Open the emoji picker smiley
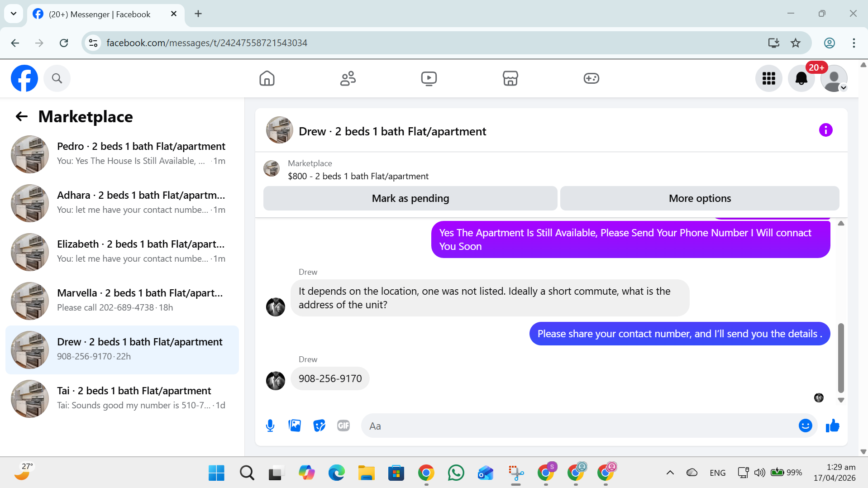This screenshot has width=868, height=488. click(806, 426)
